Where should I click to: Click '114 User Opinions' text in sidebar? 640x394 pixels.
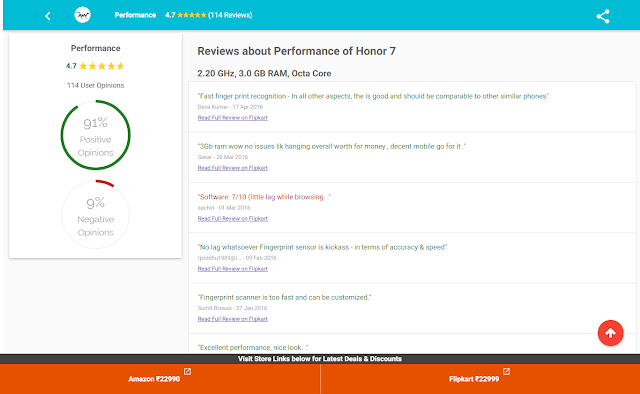(x=96, y=85)
